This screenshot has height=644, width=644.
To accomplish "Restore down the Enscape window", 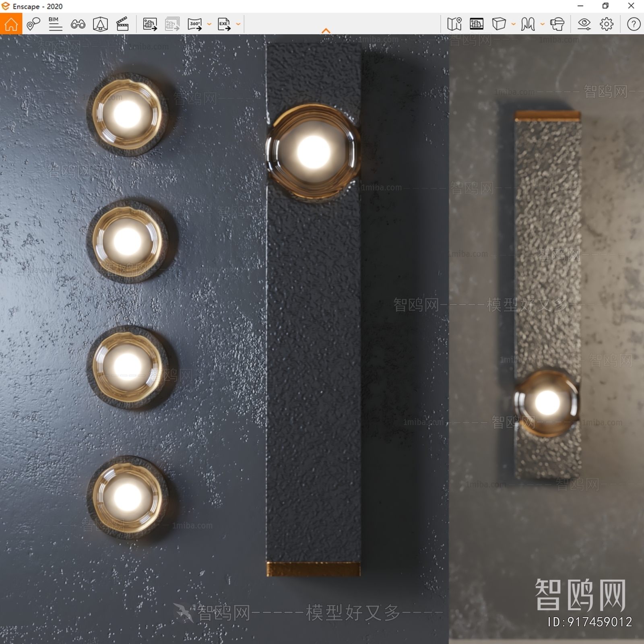I will [605, 6].
